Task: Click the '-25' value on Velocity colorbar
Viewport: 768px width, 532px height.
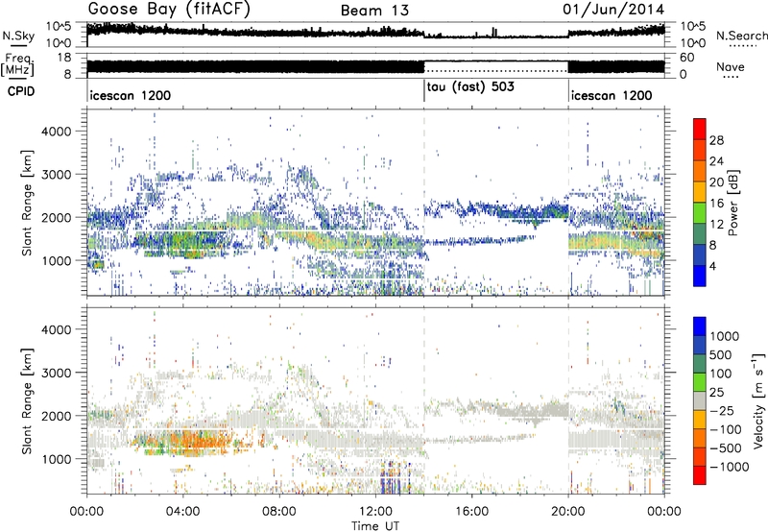Action: [x=722, y=410]
